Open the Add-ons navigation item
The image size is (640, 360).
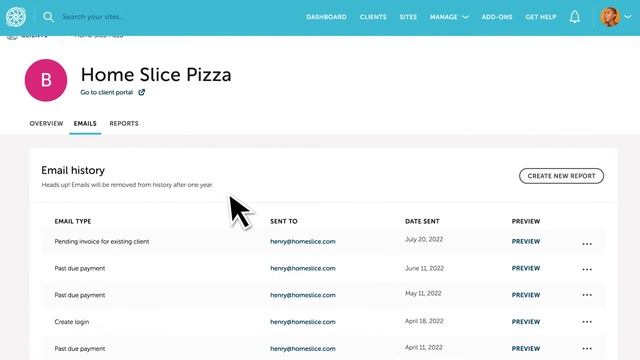point(497,17)
